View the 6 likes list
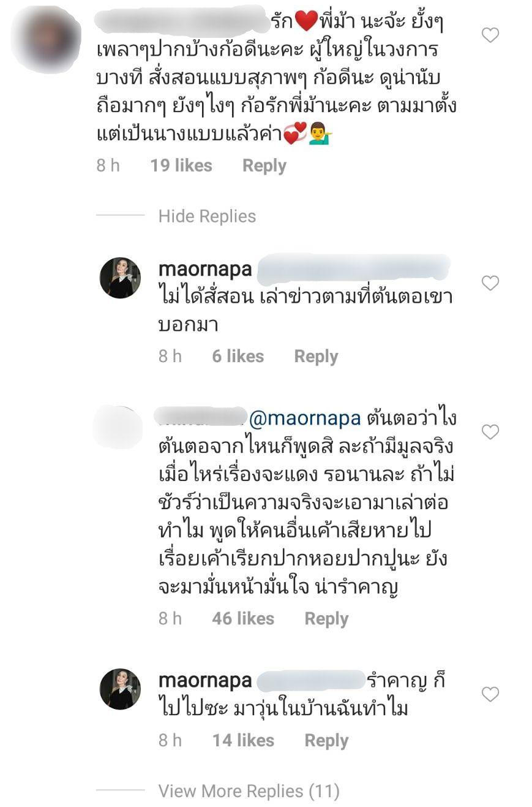This screenshot has width=532, height=807. click(x=238, y=357)
